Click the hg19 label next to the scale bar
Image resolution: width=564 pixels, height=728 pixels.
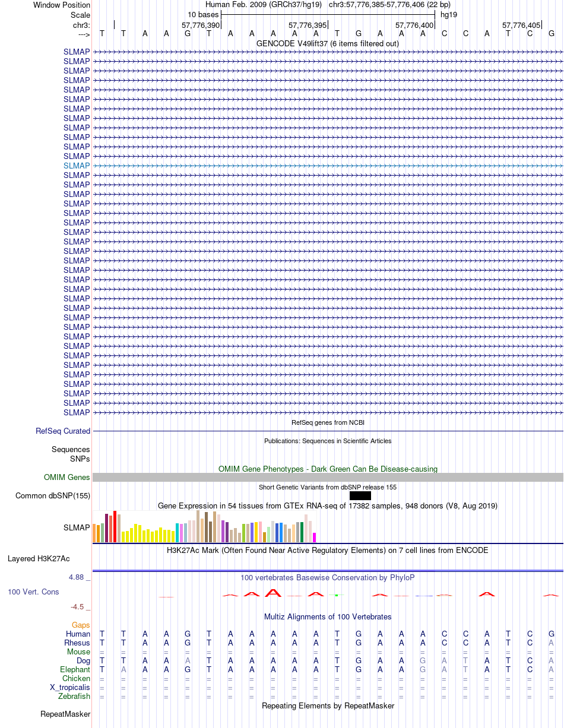point(449,15)
